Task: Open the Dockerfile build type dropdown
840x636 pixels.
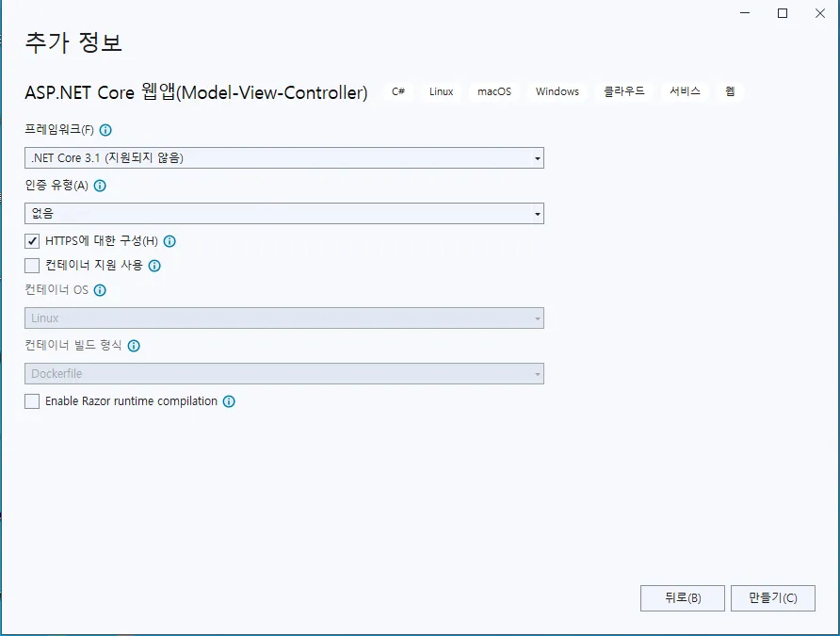Action: (x=284, y=374)
